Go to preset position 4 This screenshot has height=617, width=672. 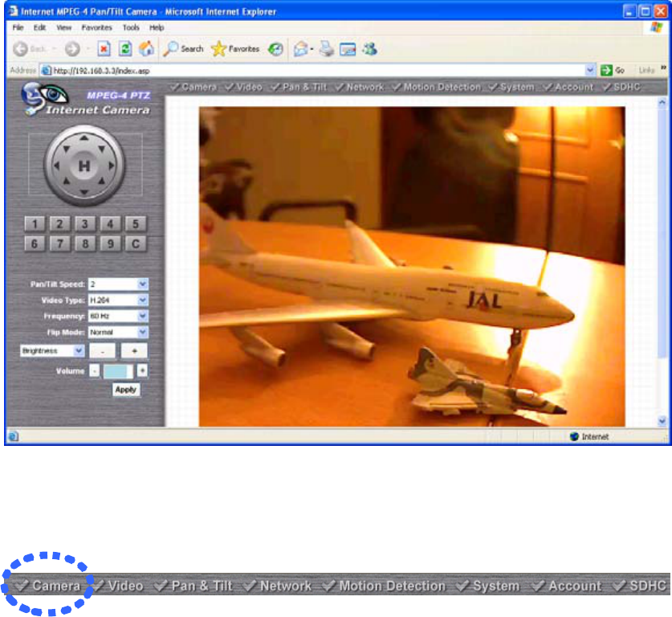[x=110, y=223]
